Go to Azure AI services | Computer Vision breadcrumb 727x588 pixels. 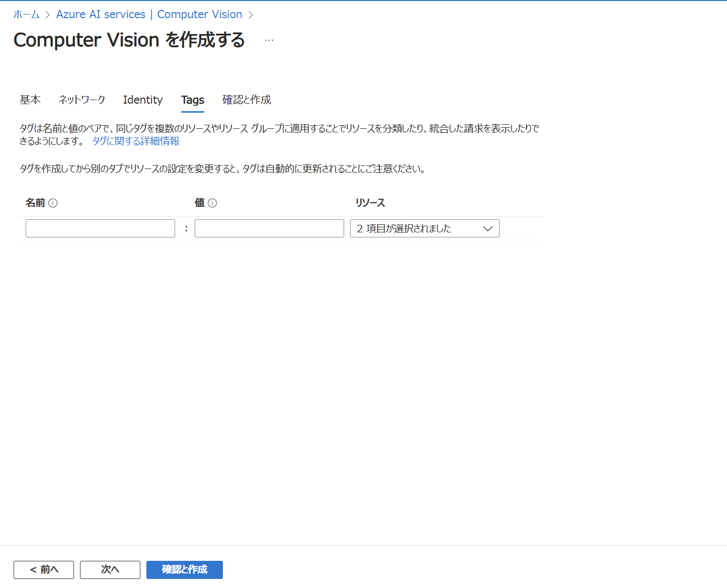[149, 15]
